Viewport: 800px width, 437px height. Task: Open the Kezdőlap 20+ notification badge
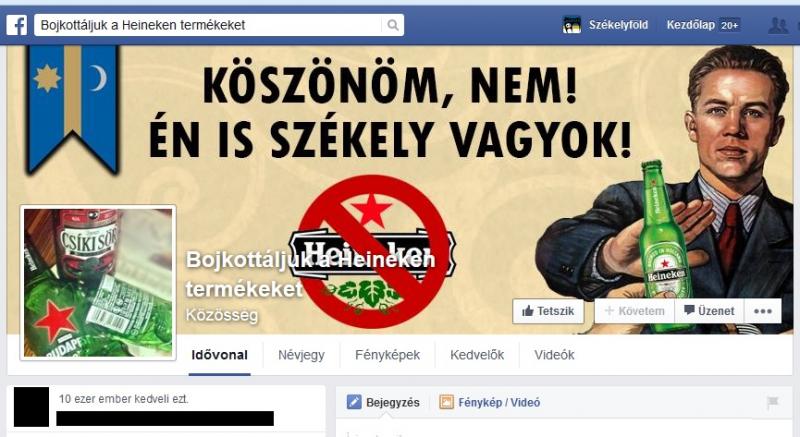click(x=729, y=25)
